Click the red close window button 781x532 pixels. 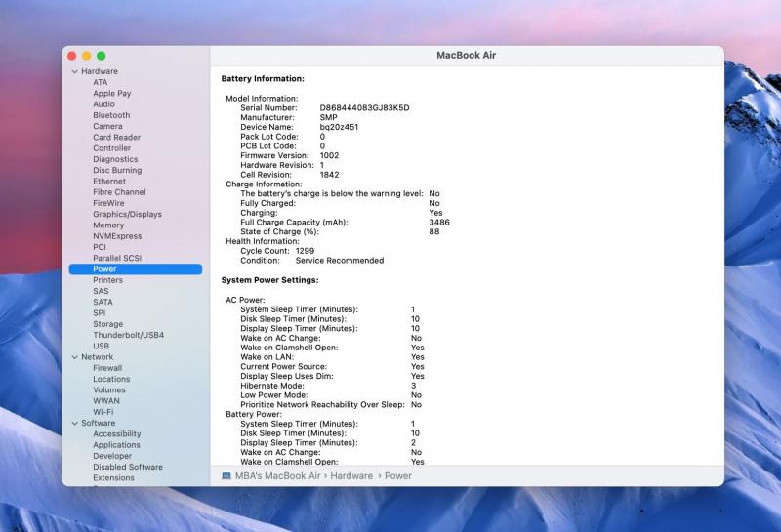click(x=72, y=56)
